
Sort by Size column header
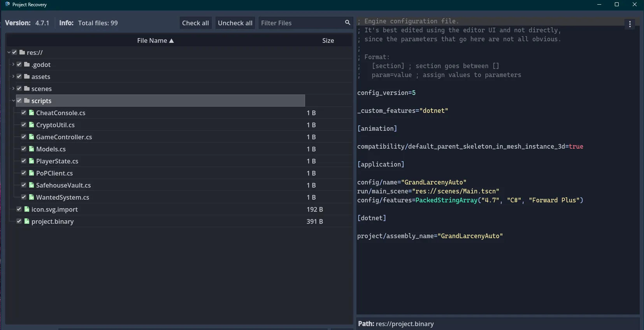click(328, 40)
